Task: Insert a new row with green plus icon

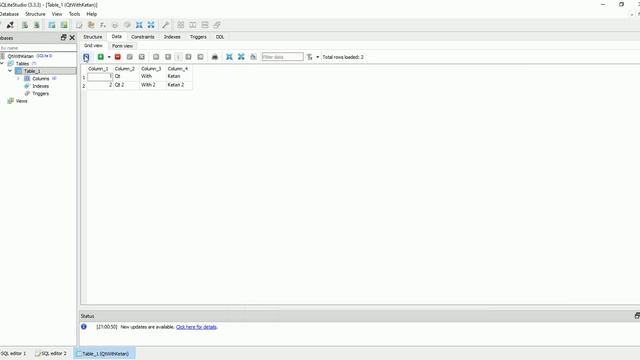Action: click(x=100, y=57)
